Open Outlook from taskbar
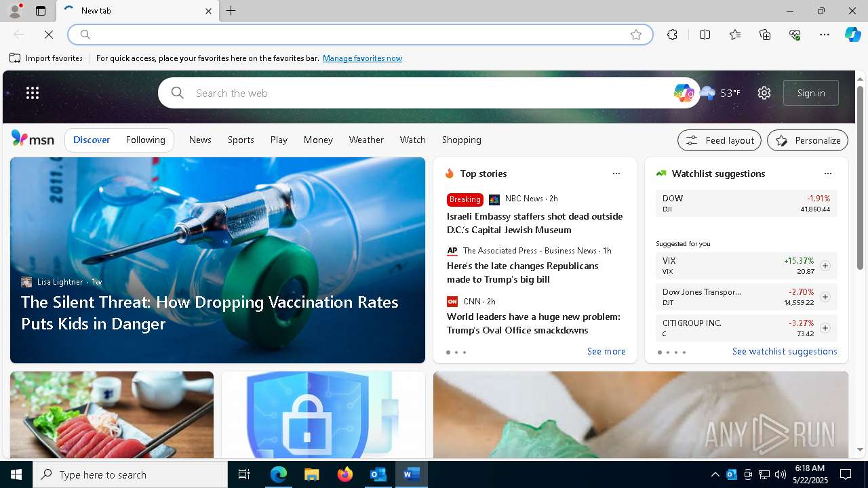Image resolution: width=868 pixels, height=488 pixels. coord(378,474)
